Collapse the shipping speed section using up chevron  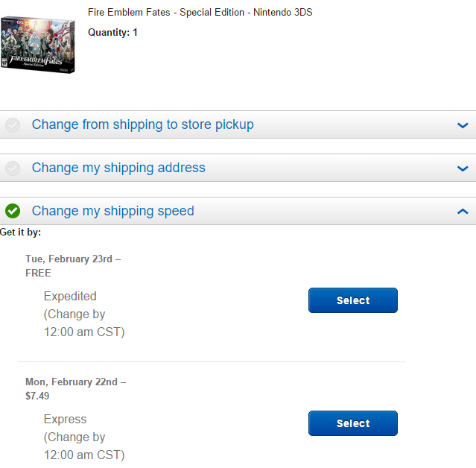pyautogui.click(x=463, y=212)
